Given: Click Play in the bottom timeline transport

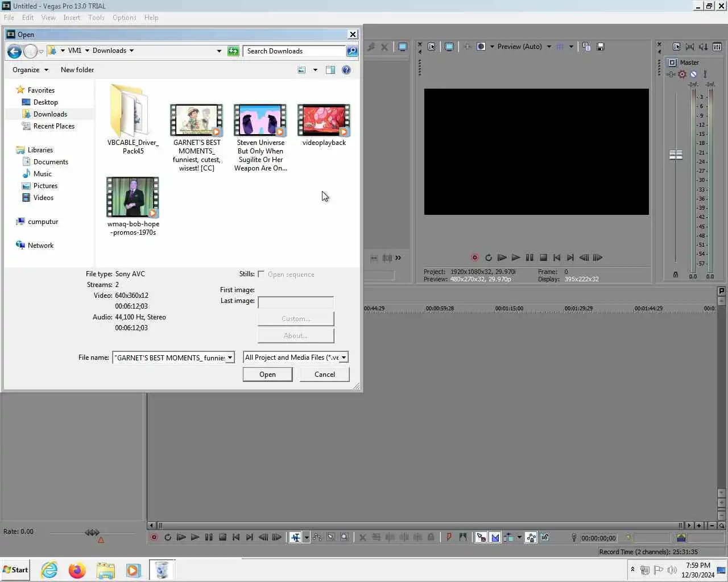Looking at the screenshot, I should coord(195,537).
